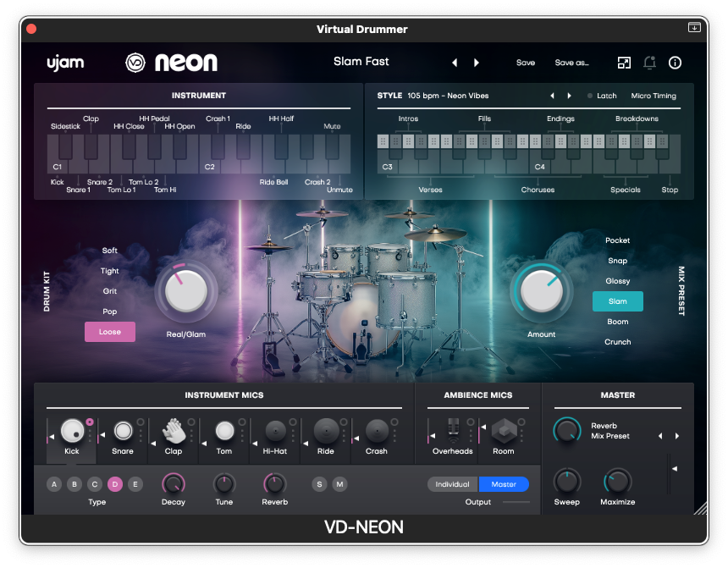728x568 pixels.
Task: Adjust the Overheads volume fader
Action: click(431, 436)
